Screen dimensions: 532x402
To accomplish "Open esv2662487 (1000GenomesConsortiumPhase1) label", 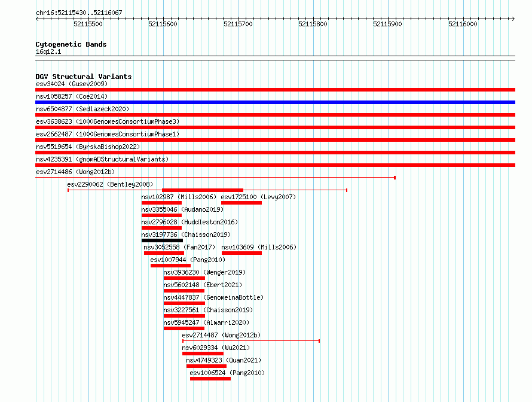I will pyautogui.click(x=108, y=134).
